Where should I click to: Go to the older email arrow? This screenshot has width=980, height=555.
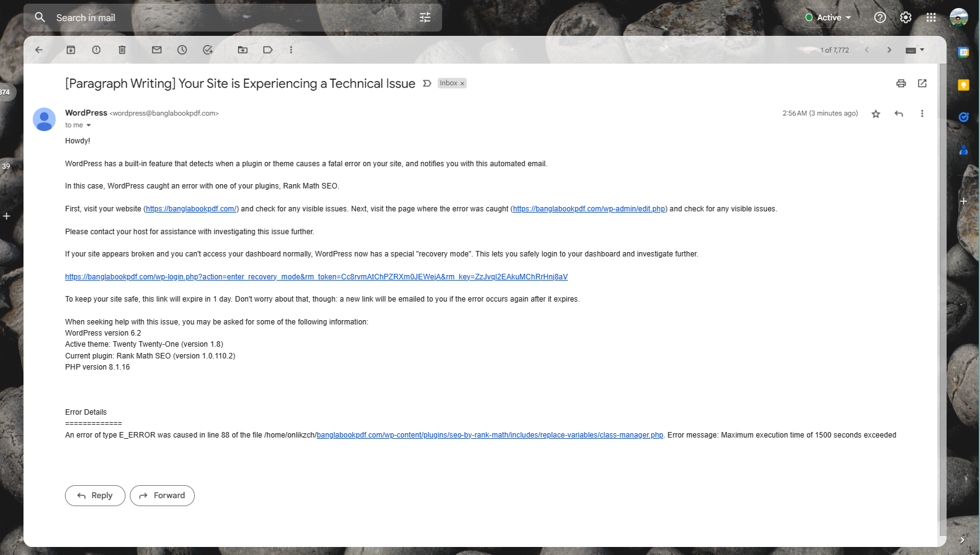tap(889, 50)
